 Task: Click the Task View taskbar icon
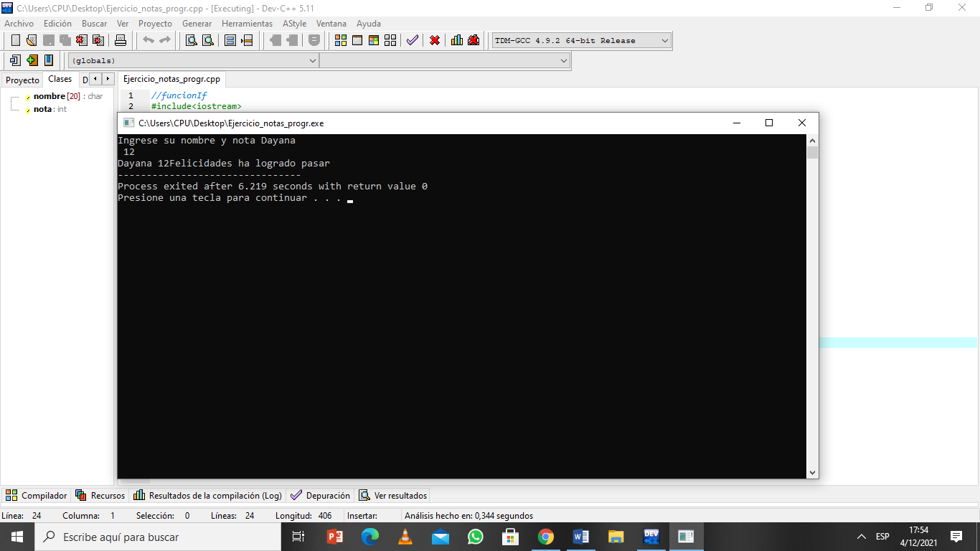tap(299, 537)
